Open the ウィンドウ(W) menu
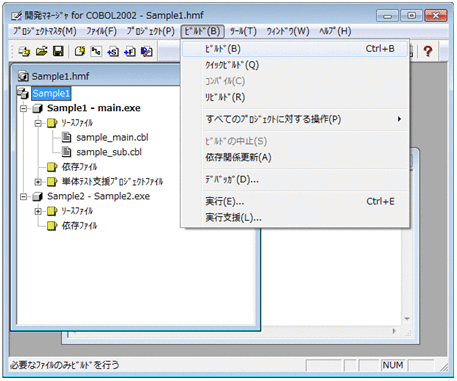The image size is (457, 381). coord(288,31)
